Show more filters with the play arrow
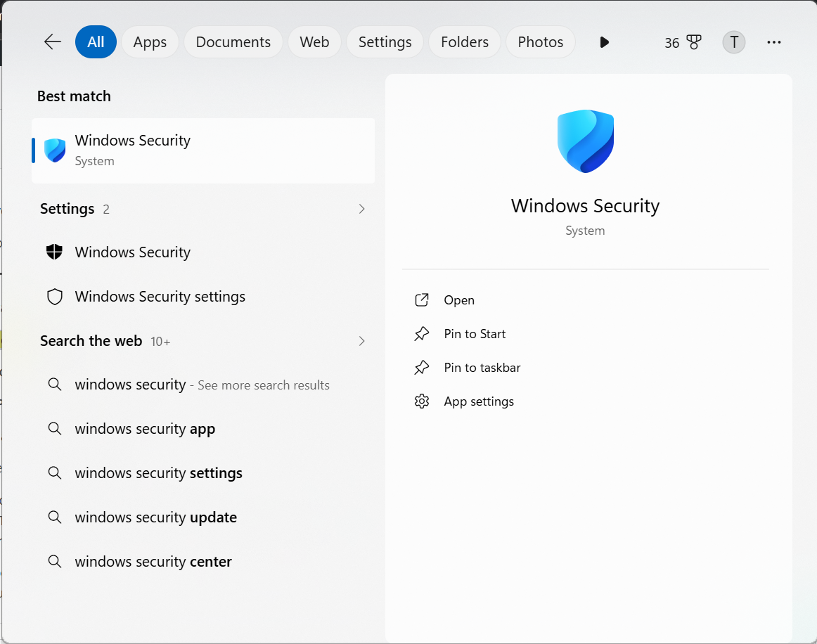The height and width of the screenshot is (644, 817). (x=605, y=42)
